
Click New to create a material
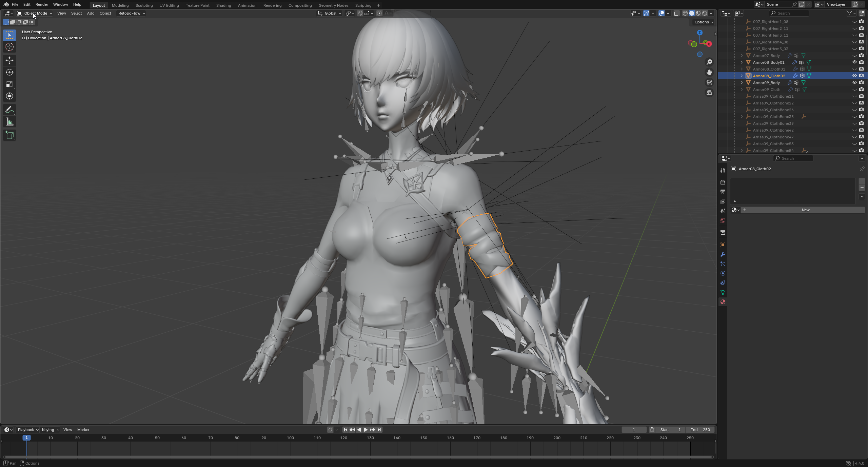pyautogui.click(x=806, y=210)
